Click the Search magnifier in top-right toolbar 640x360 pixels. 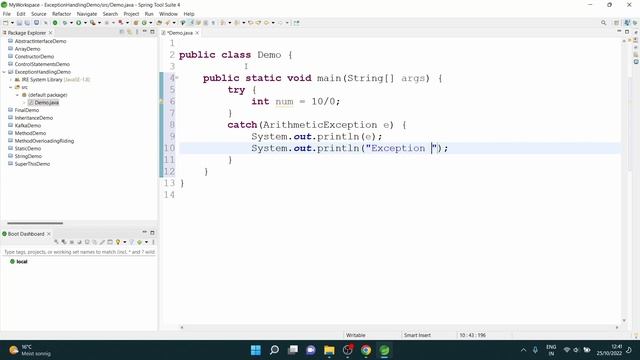click(x=603, y=23)
